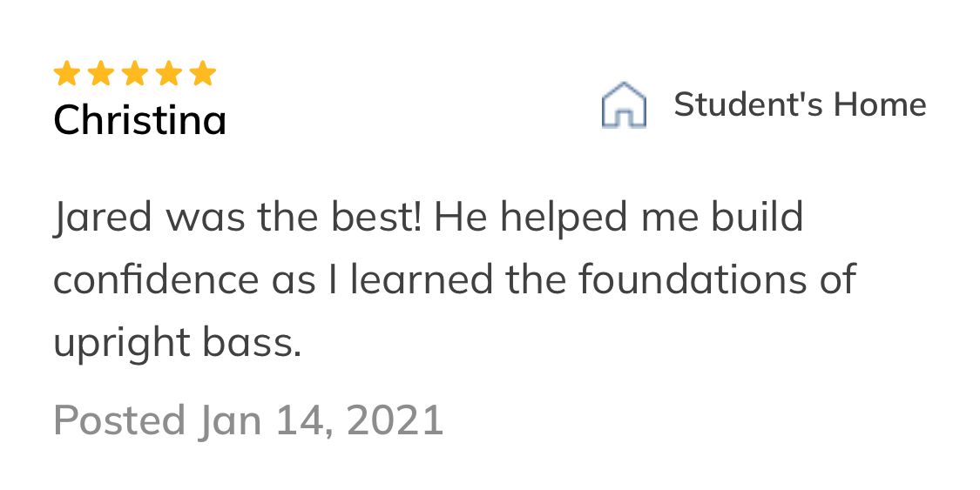This screenshot has width=980, height=490.
Task: Click the second gold rating star
Action: [100, 74]
